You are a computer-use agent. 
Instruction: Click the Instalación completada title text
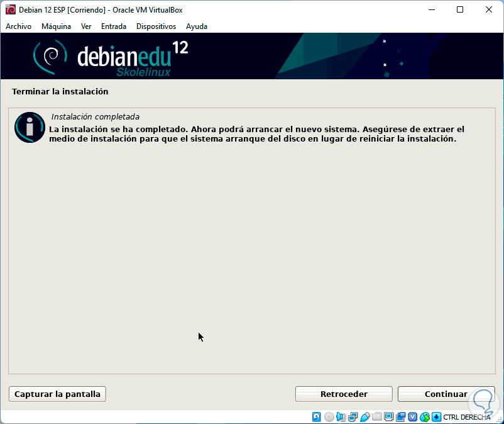pyautogui.click(x=95, y=117)
